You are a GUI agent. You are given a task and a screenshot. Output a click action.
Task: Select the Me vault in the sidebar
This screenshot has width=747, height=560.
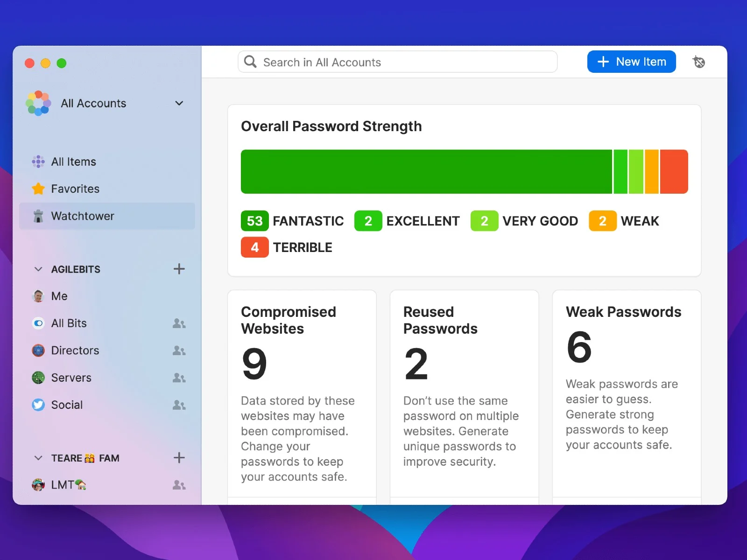pyautogui.click(x=59, y=296)
